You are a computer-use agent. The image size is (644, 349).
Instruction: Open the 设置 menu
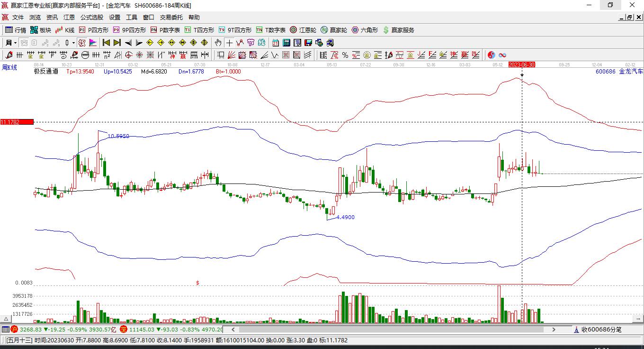click(115, 18)
